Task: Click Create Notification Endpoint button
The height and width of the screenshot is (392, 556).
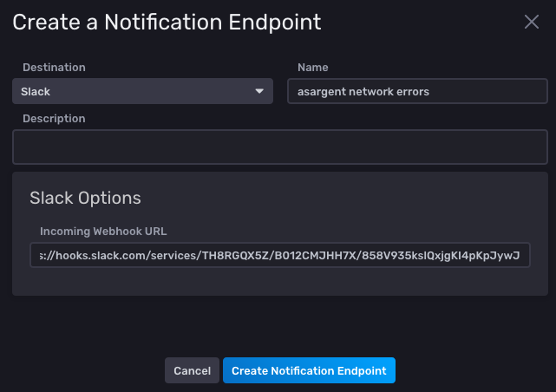Action: click(x=309, y=370)
